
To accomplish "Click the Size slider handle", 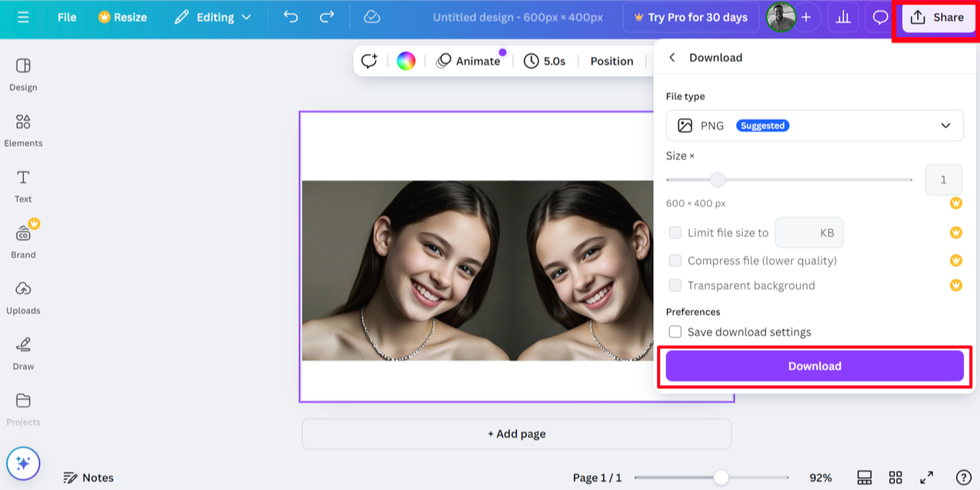I will point(717,180).
